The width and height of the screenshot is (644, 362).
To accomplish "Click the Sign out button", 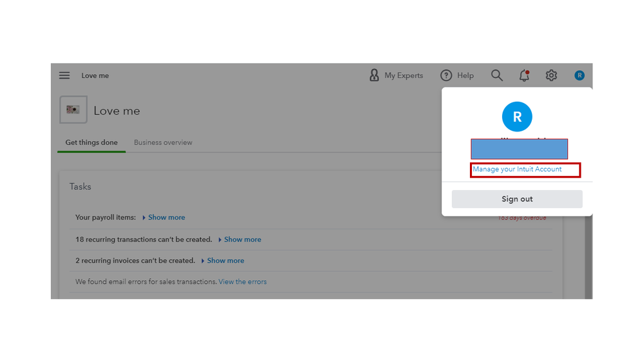I will pos(517,199).
